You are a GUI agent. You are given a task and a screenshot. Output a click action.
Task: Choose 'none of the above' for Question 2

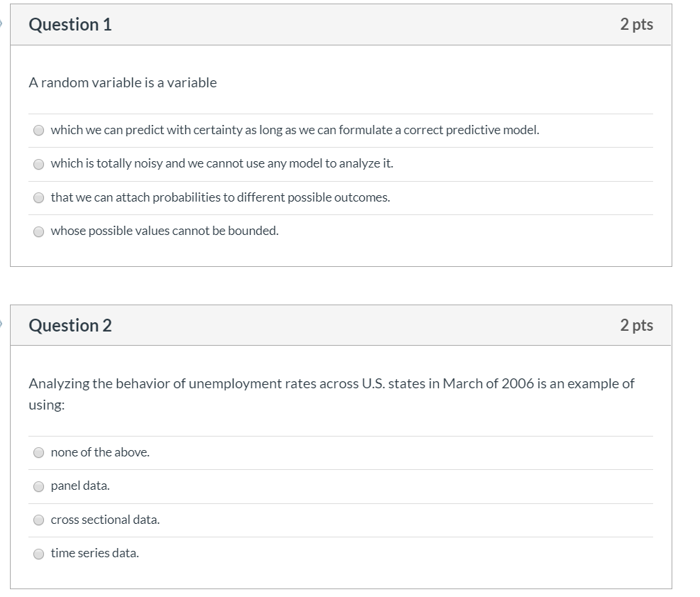[39, 452]
